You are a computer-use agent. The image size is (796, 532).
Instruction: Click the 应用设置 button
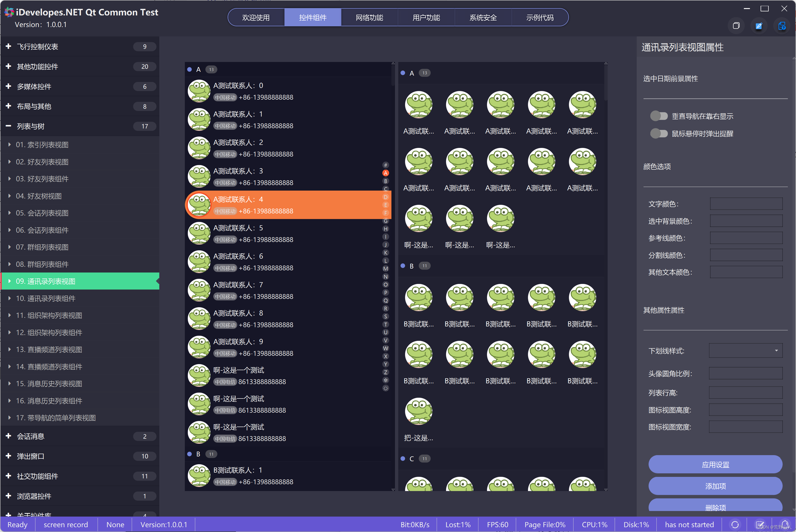[x=715, y=464]
